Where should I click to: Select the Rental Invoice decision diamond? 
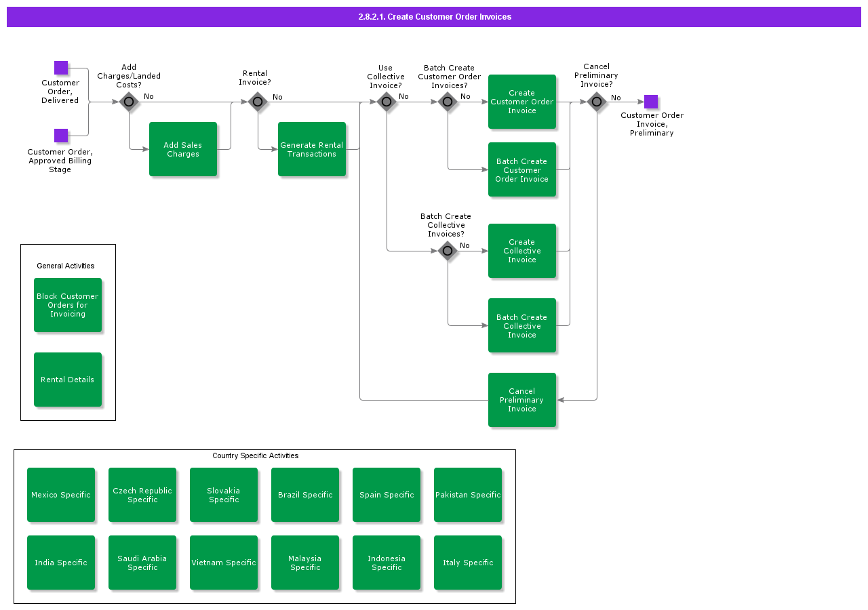[x=257, y=101]
